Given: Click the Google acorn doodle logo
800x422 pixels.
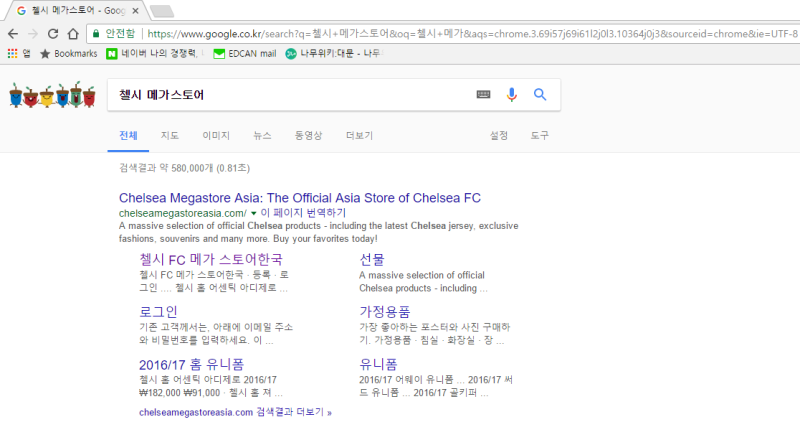Looking at the screenshot, I should [x=53, y=94].
